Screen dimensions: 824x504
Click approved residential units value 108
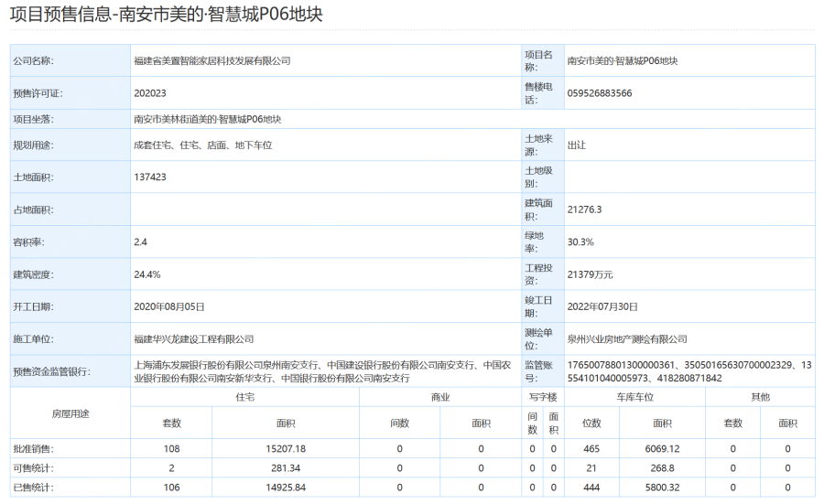(x=171, y=449)
